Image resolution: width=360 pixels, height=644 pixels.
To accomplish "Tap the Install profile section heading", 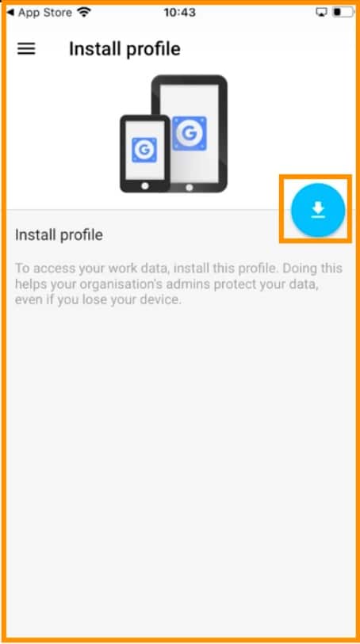I will pyautogui.click(x=59, y=235).
